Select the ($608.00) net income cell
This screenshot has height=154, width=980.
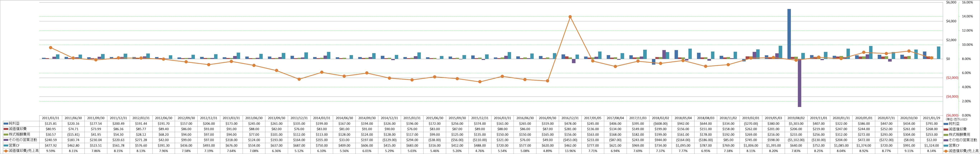coord(660,124)
